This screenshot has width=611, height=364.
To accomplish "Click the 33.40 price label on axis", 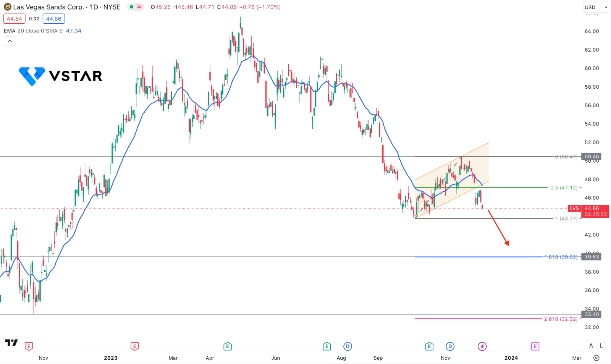I will pos(592,314).
